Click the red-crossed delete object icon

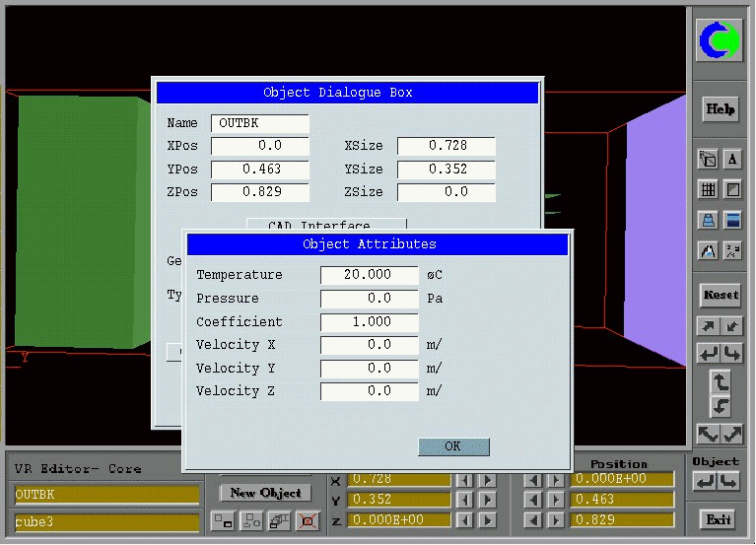point(309,519)
